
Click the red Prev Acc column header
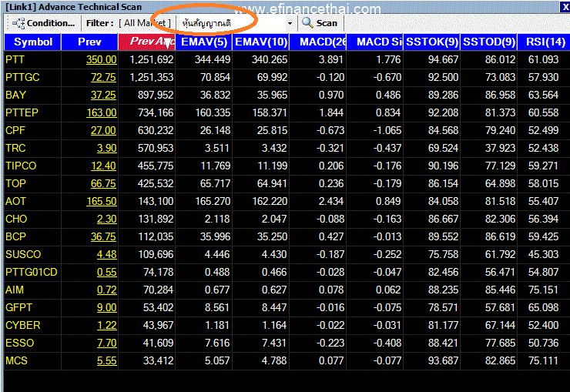147,42
